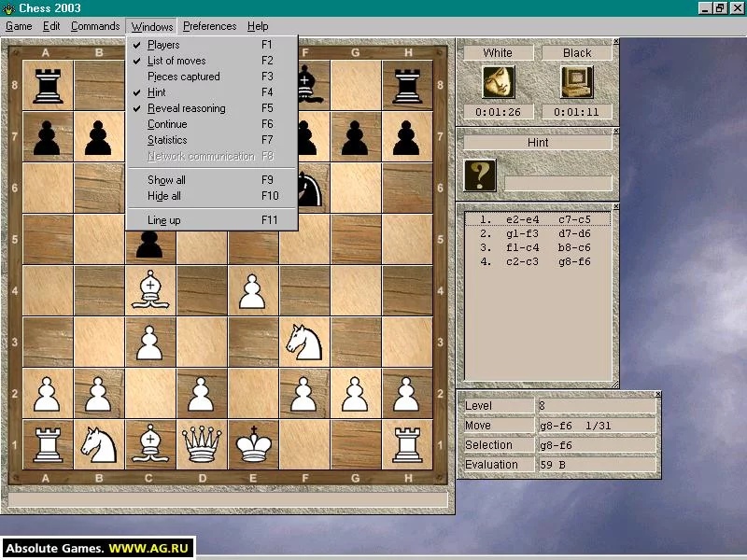Open the Preferences menu
This screenshot has width=747, height=560.
209,26
